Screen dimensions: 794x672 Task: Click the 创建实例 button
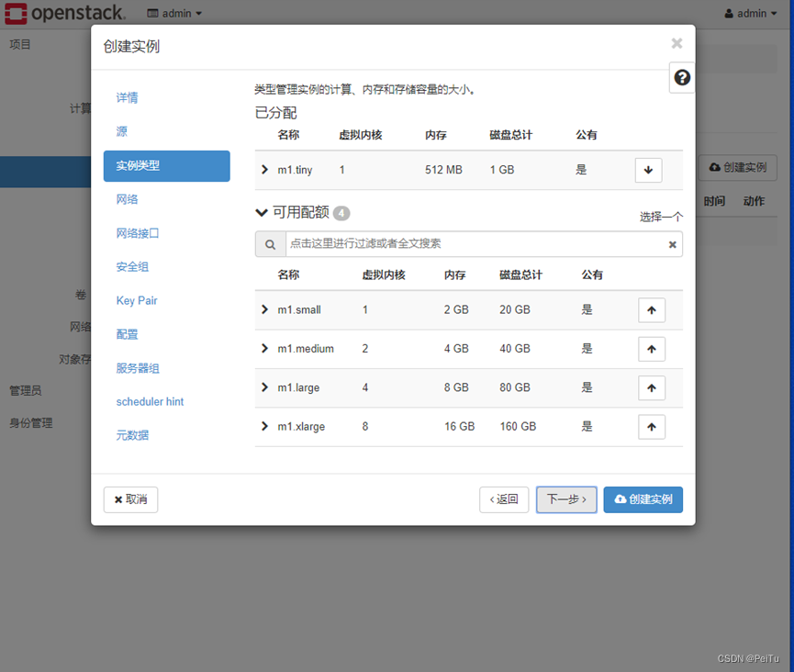(643, 499)
